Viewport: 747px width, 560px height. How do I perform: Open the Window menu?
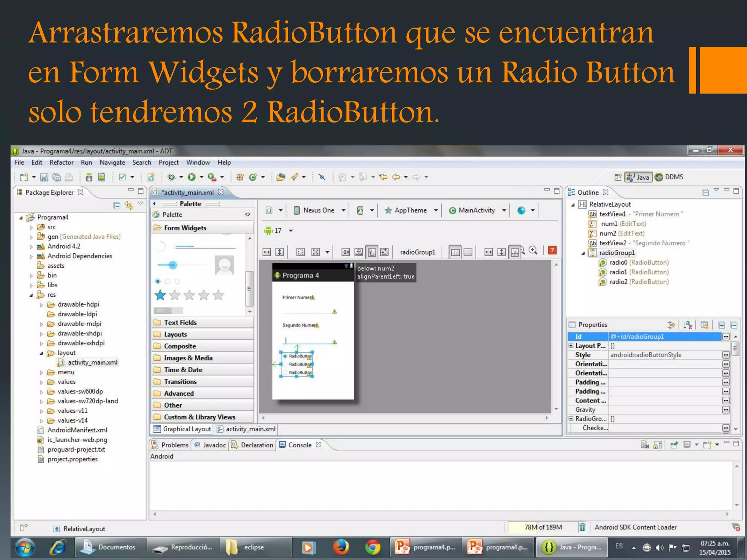(198, 162)
